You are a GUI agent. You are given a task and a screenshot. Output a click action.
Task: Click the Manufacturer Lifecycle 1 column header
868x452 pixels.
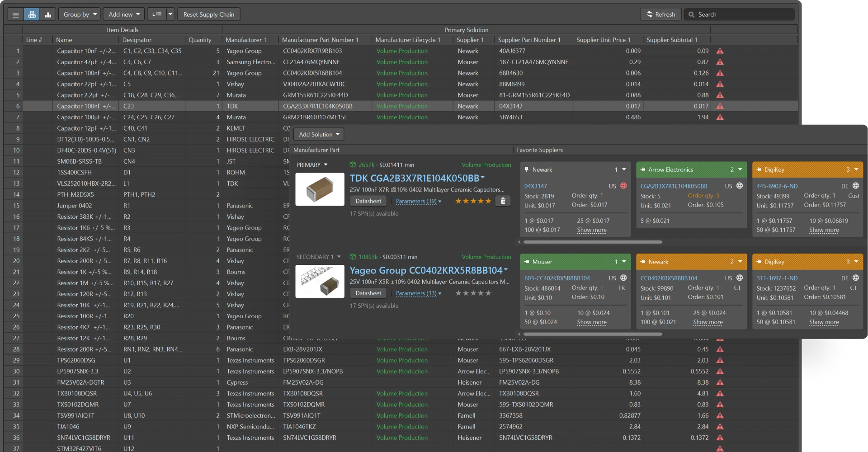pos(408,40)
